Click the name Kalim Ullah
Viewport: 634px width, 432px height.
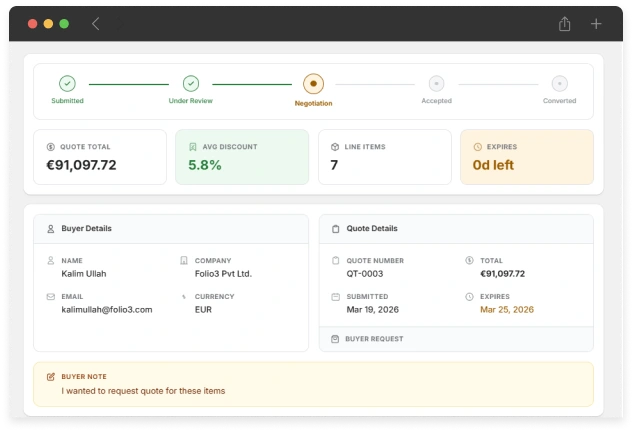[84, 274]
